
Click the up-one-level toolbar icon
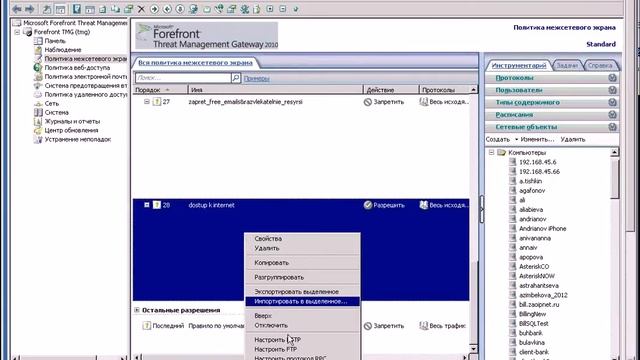[47, 9]
